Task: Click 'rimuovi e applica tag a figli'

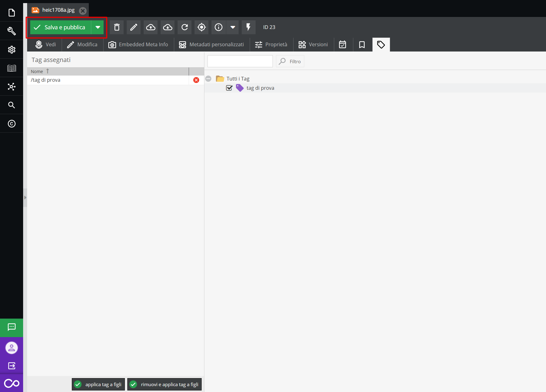Action: [x=164, y=384]
